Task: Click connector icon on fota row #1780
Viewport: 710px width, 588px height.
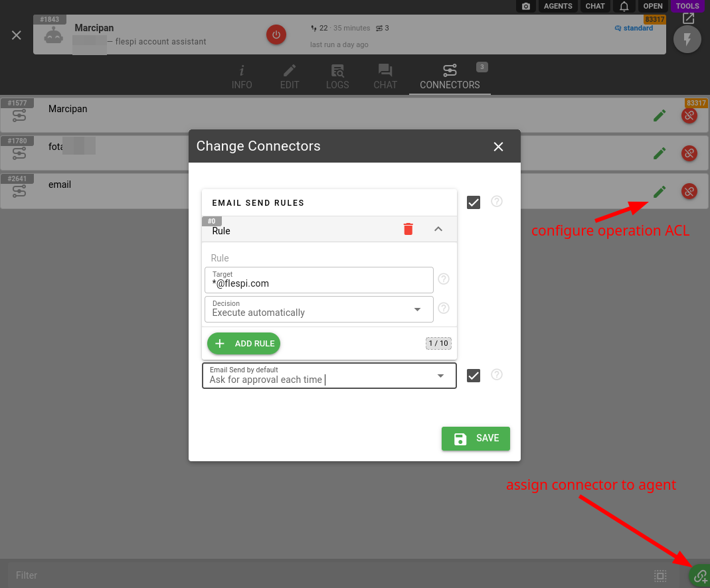Action: 19,154
